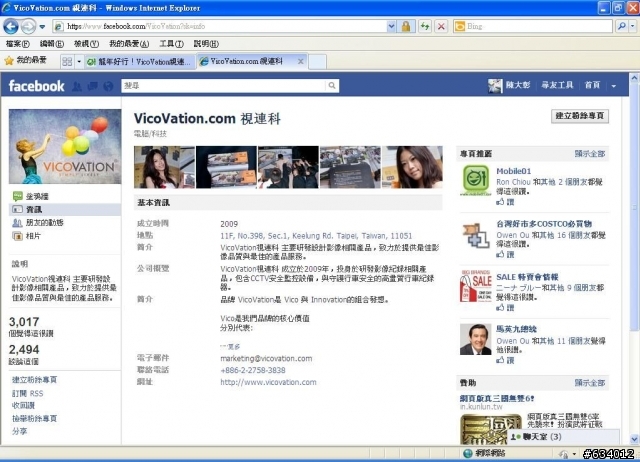
Task: Open the search provider dropdown arrow
Action: (632, 27)
